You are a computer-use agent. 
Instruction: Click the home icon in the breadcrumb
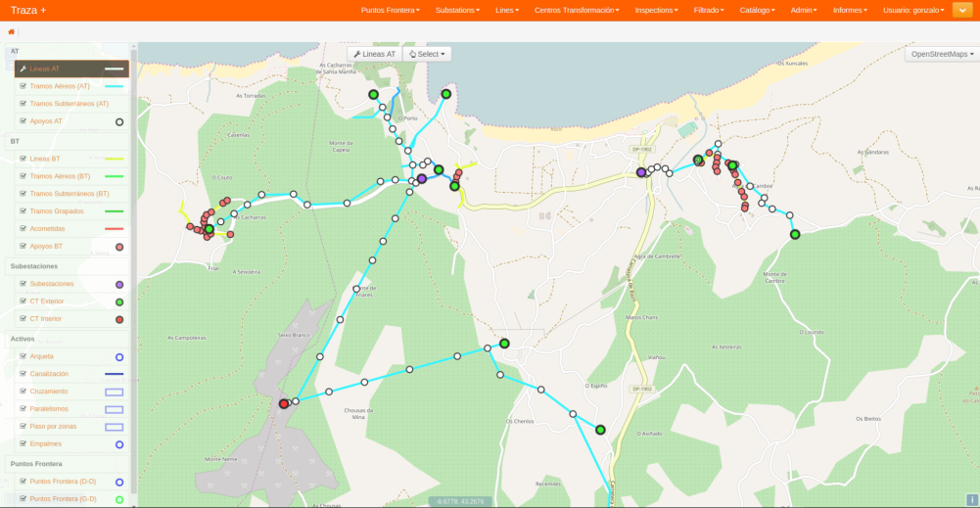11,32
